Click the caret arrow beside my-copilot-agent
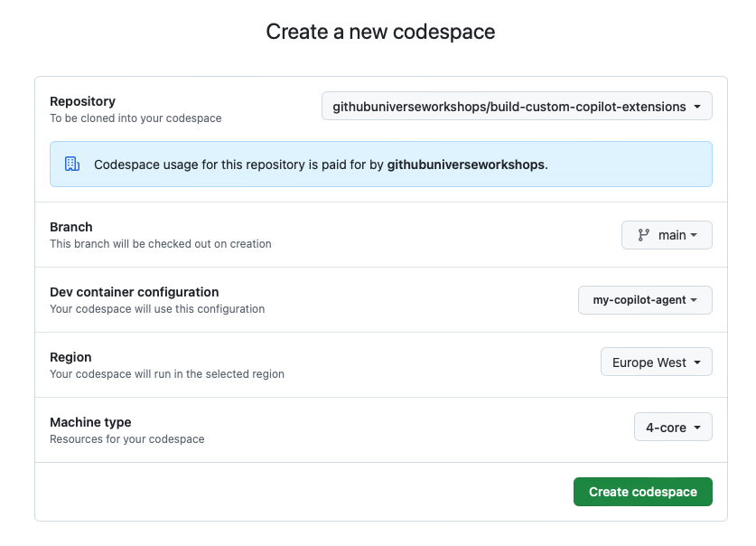The image size is (756, 546). [694, 301]
